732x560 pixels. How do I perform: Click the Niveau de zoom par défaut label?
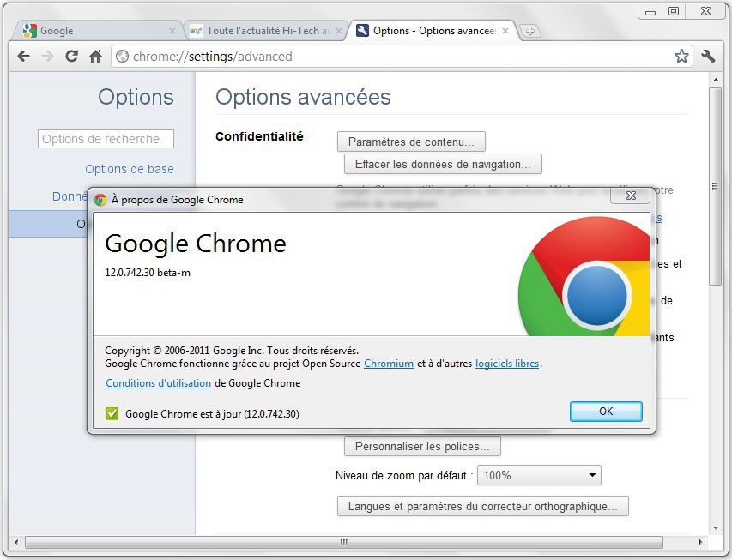point(404,476)
